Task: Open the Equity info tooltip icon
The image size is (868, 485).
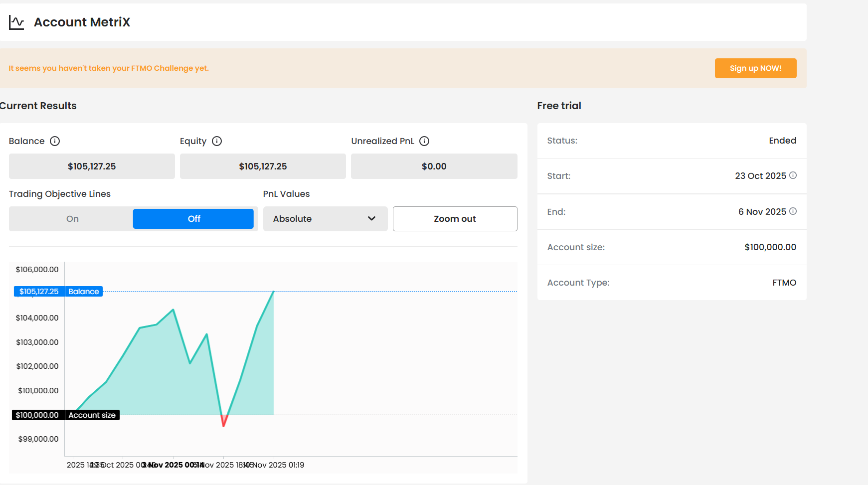Action: (217, 141)
